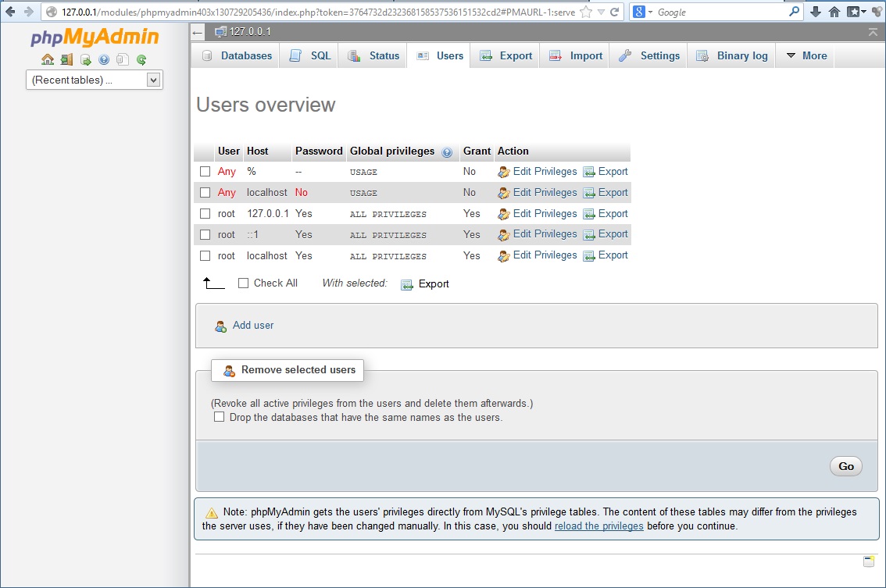Enable Drop the databases with same names checkbox
The image size is (886, 588).
click(220, 418)
